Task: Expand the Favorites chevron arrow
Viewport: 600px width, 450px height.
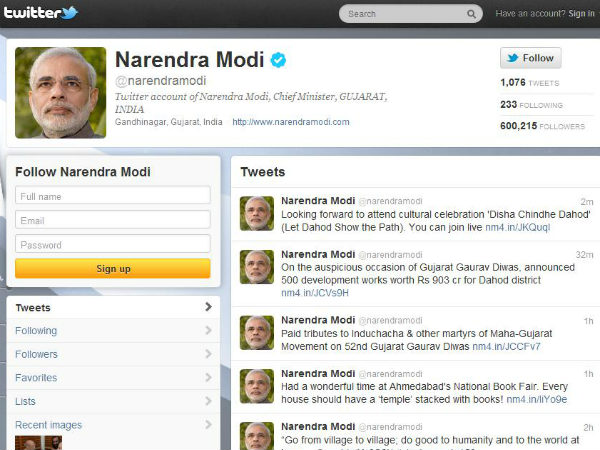Action: point(208,378)
